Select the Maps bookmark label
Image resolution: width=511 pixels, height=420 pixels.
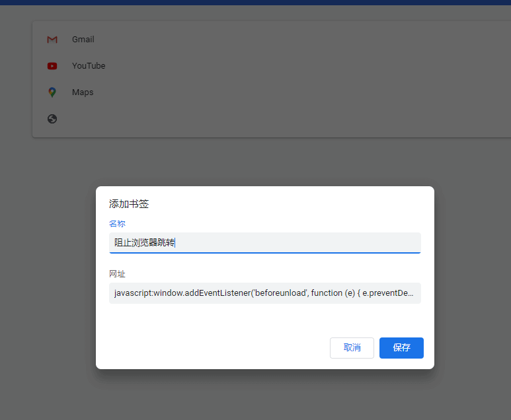pos(83,92)
